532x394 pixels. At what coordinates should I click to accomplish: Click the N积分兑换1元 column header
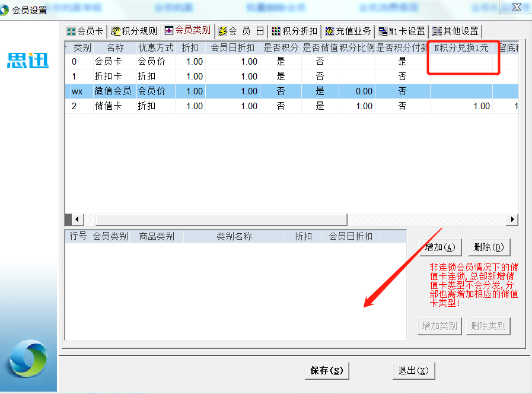pos(461,47)
